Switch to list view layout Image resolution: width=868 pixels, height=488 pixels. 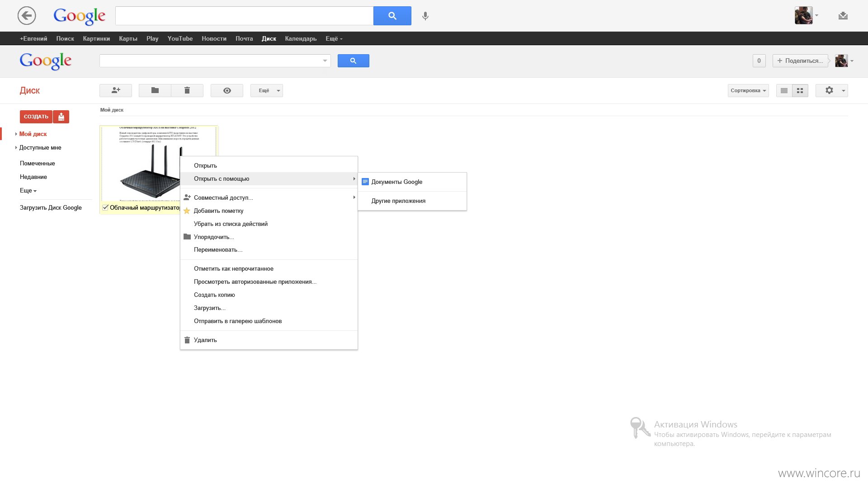point(784,90)
